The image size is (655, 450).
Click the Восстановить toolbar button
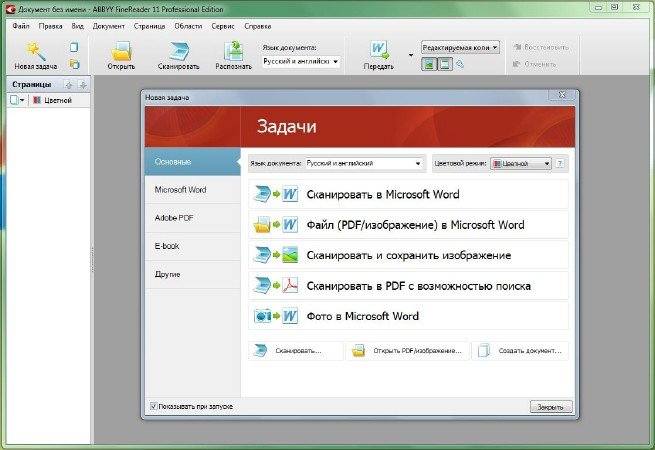pos(541,47)
